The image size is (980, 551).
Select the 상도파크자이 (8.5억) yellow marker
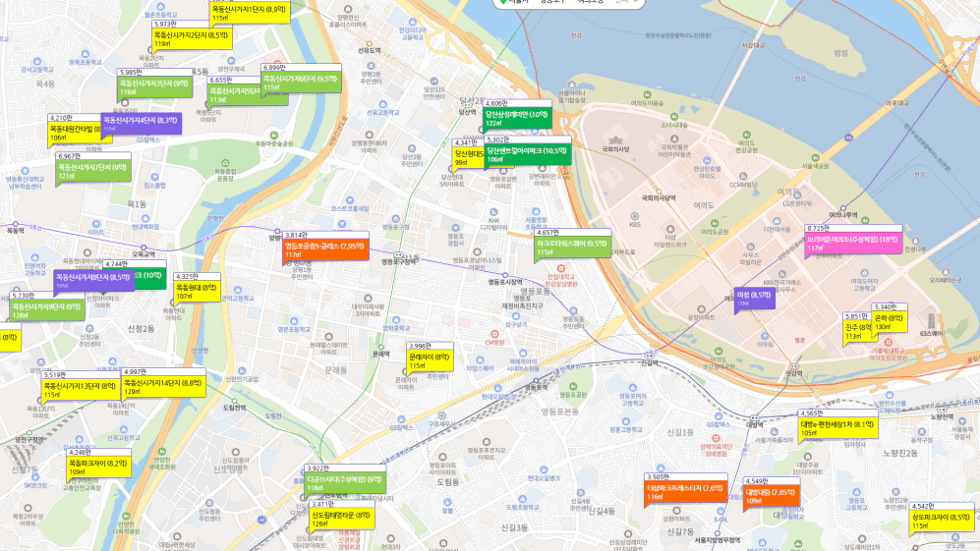click(942, 521)
